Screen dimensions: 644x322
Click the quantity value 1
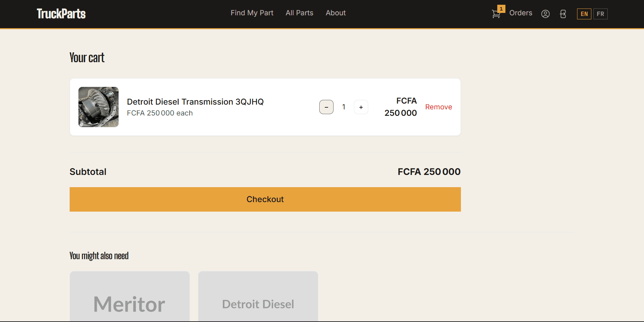click(x=344, y=107)
